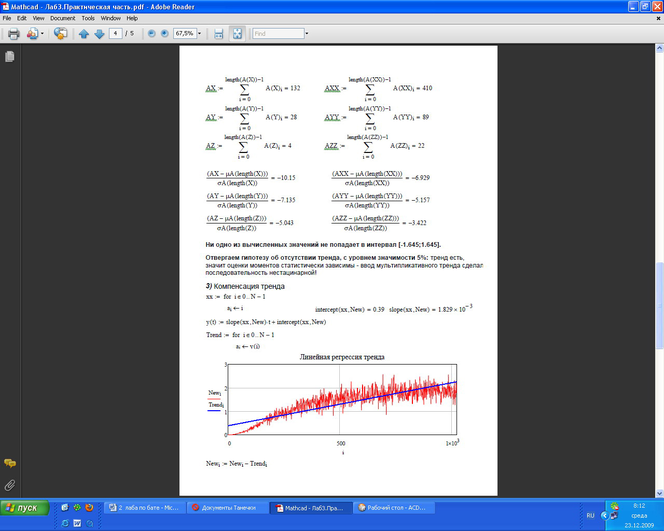Click the value -10.15 in document

(286, 178)
